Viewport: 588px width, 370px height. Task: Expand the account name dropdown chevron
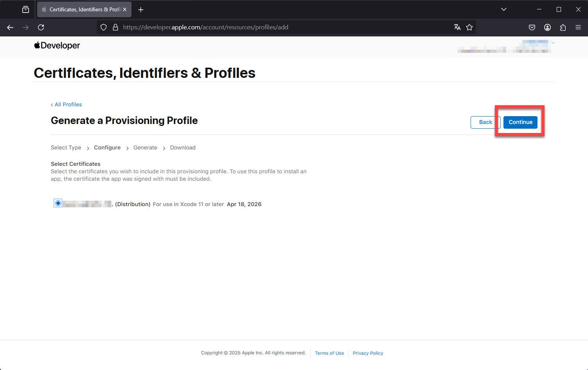(553, 42)
